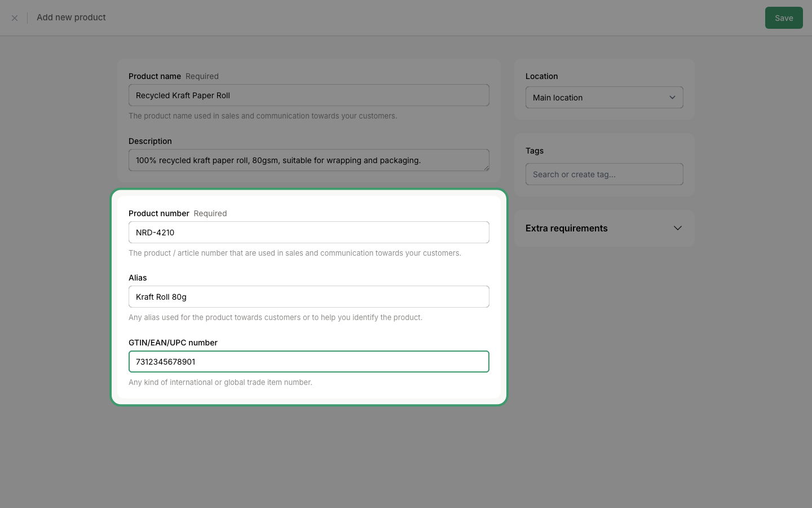Focus the Product number input
This screenshot has width=812, height=508.
pyautogui.click(x=309, y=233)
